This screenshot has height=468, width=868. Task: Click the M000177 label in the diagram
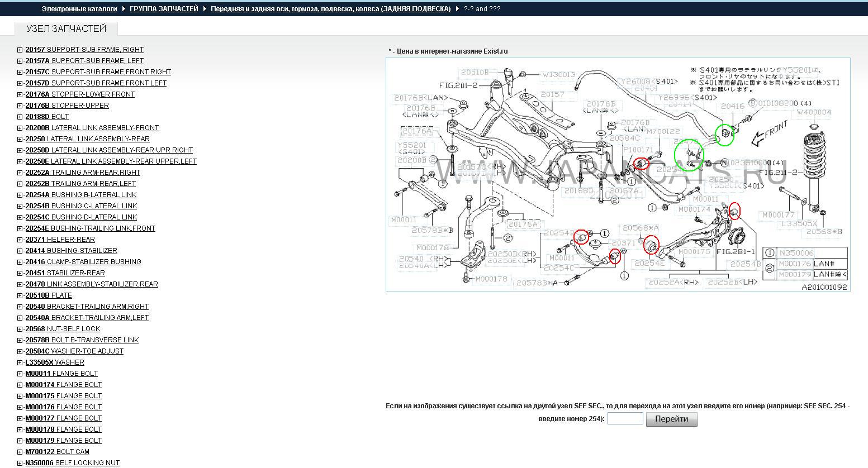pyautogui.click(x=779, y=215)
